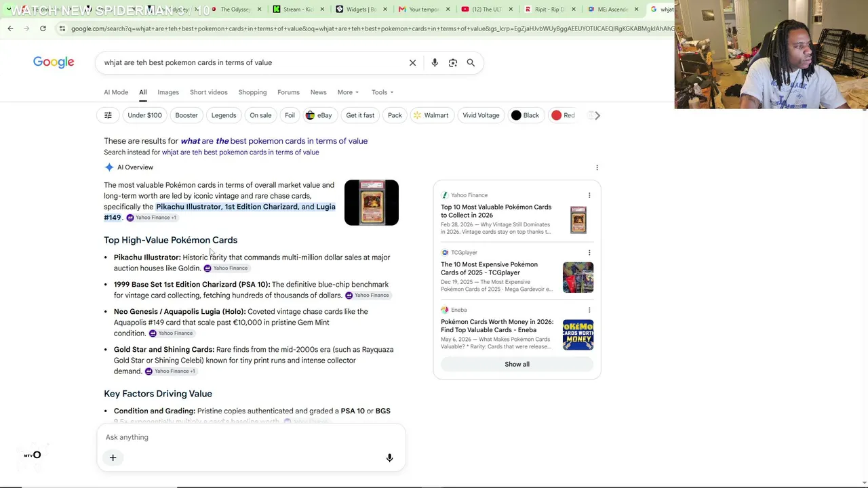Open 'Pokémon Cards Worth Money in 2026' article
This screenshot has height=488, width=868.
[497, 326]
